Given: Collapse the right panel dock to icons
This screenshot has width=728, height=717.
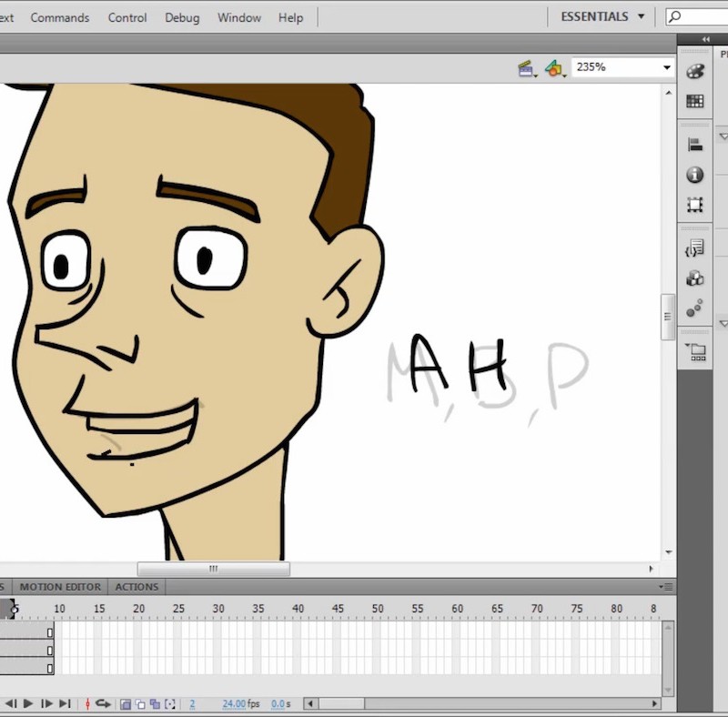Looking at the screenshot, I should 706,39.
